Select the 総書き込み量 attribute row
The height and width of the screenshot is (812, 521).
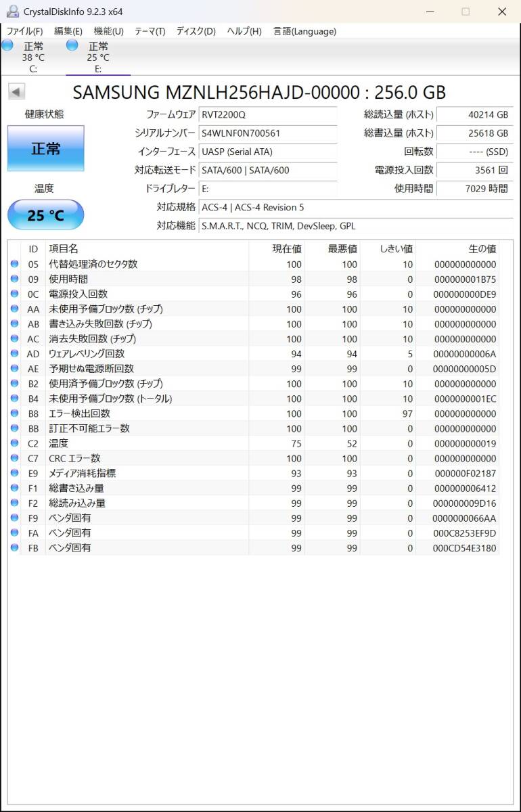pyautogui.click(x=253, y=487)
